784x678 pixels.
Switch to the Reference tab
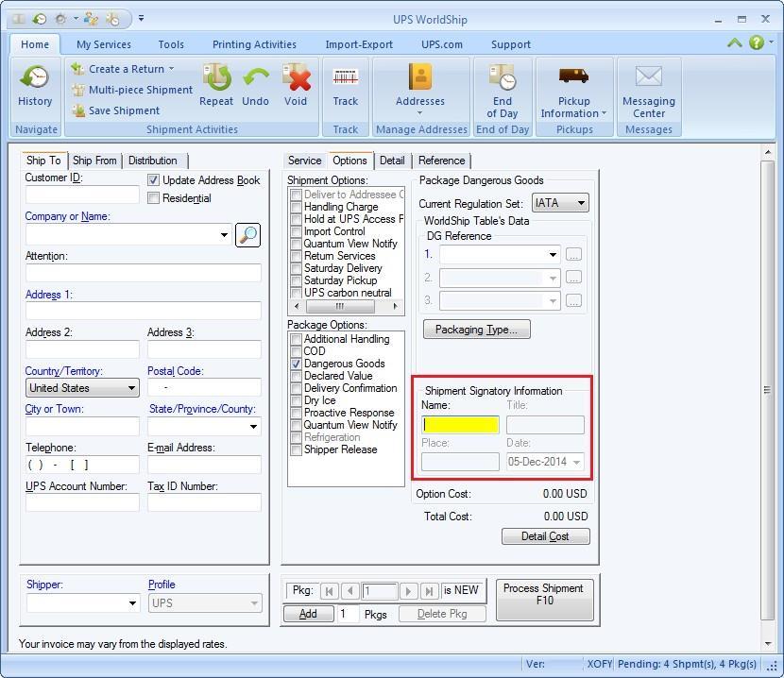[441, 161]
